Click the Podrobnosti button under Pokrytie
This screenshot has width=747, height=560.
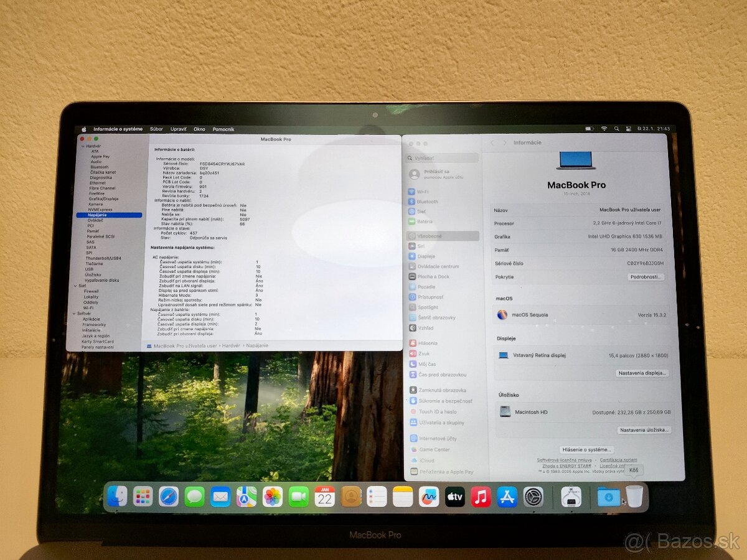tap(645, 277)
